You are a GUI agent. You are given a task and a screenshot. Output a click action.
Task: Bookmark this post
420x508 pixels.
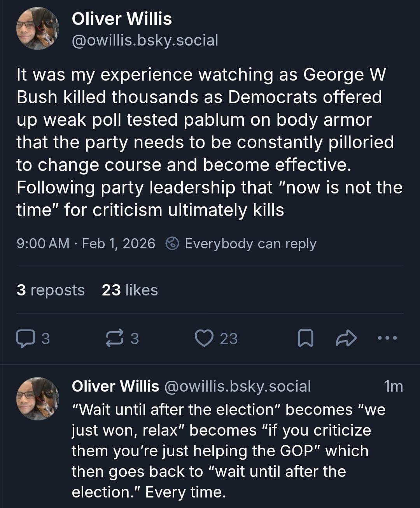[x=305, y=338]
